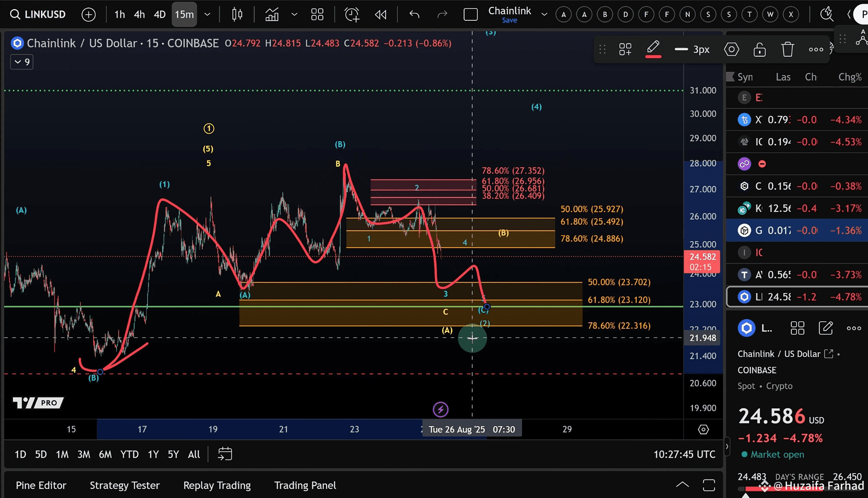Viewport: 868px width, 498px height.
Task: Change line color with the pencil swatch
Action: coord(653,49)
